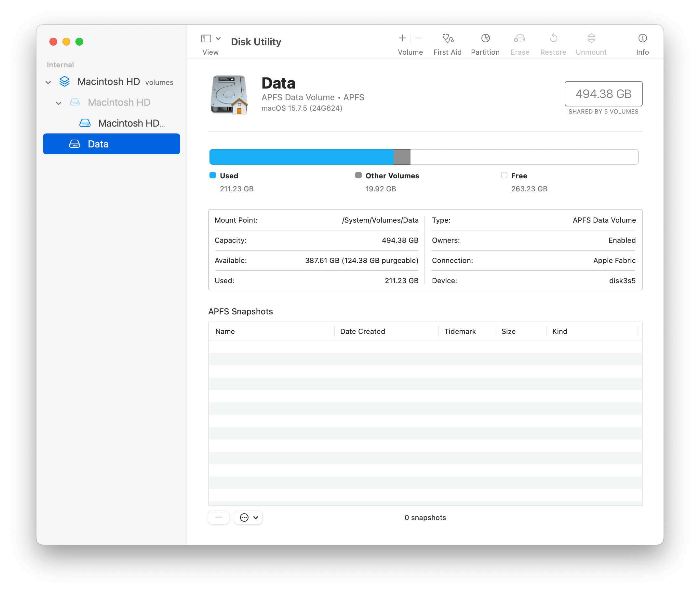700x593 pixels.
Task: Select the truncated Macintosh HD… snapshot volume
Action: click(112, 123)
